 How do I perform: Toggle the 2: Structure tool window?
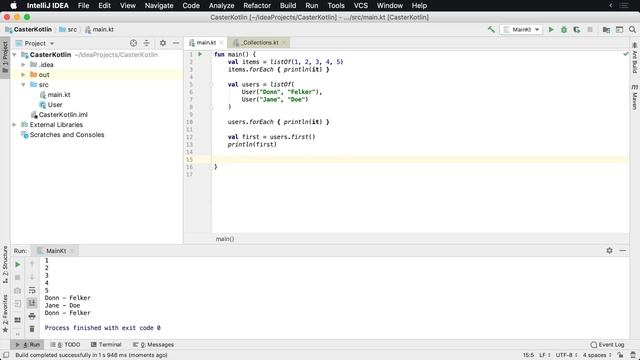[5, 264]
